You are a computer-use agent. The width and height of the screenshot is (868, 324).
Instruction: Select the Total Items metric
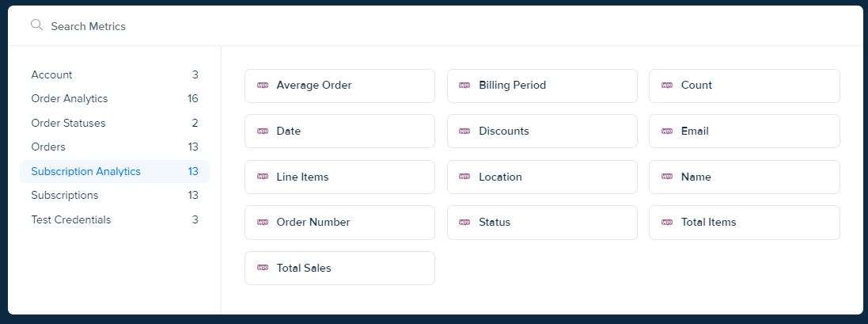(x=744, y=223)
